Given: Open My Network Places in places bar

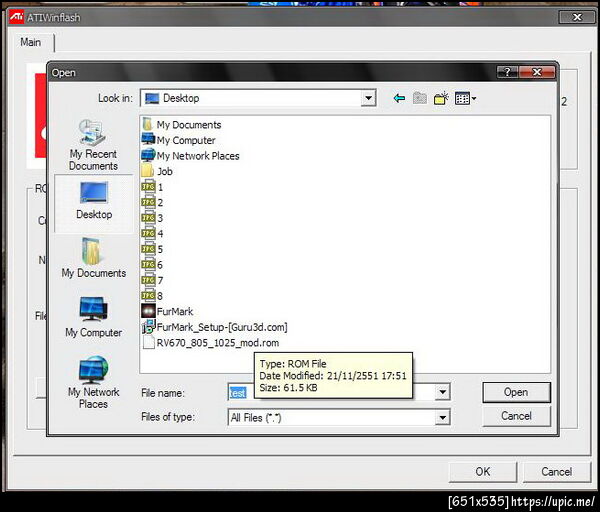Looking at the screenshot, I should (94, 382).
